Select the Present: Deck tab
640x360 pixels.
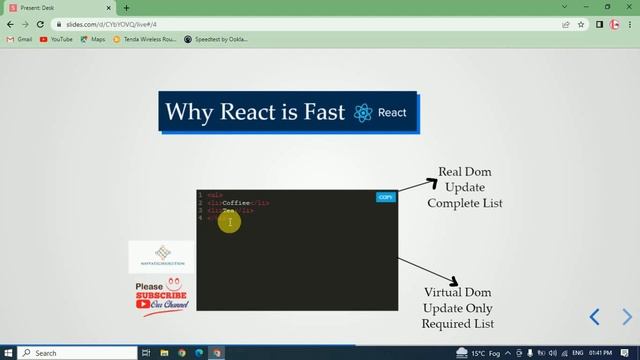[x=57, y=8]
